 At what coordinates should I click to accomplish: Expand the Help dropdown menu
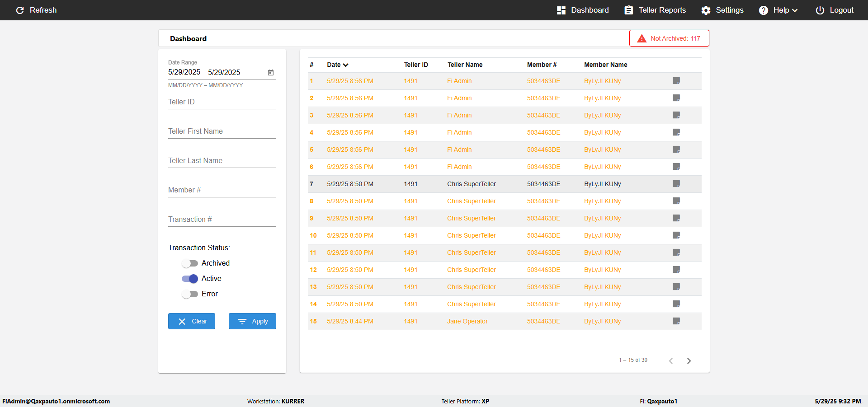[x=778, y=10]
